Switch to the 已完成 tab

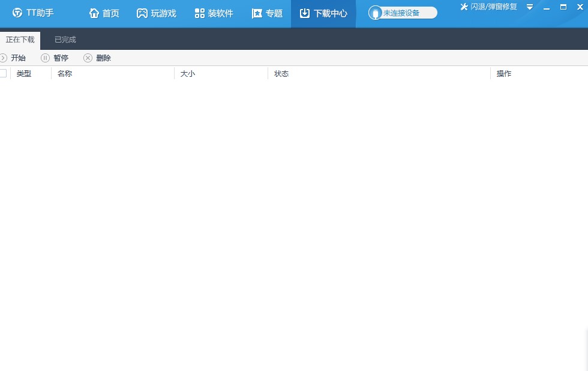pyautogui.click(x=65, y=40)
